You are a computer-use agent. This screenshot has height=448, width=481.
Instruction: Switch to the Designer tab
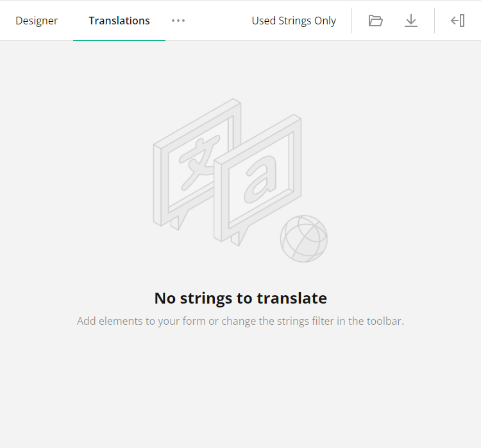pyautogui.click(x=37, y=21)
